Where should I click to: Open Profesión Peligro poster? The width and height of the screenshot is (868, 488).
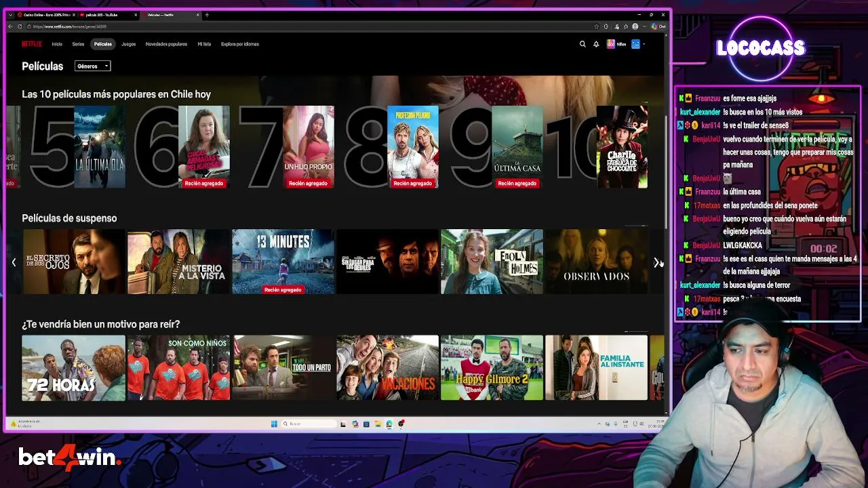click(413, 147)
